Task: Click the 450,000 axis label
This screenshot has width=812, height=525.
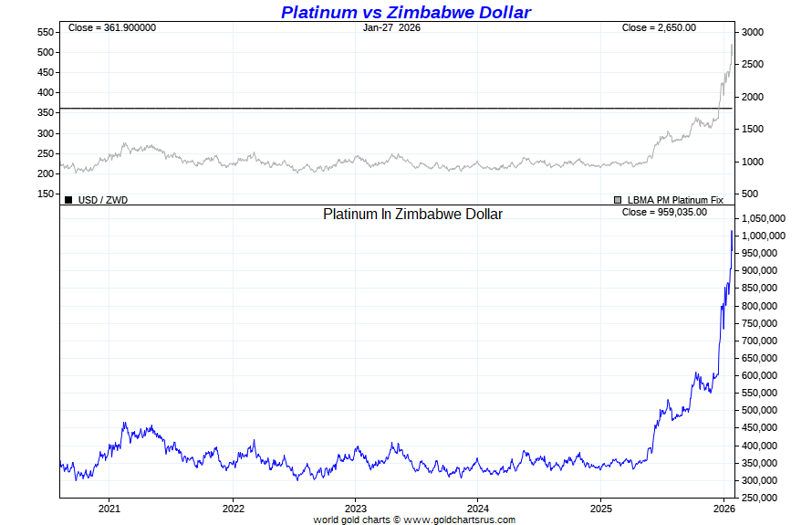Action: point(759,428)
